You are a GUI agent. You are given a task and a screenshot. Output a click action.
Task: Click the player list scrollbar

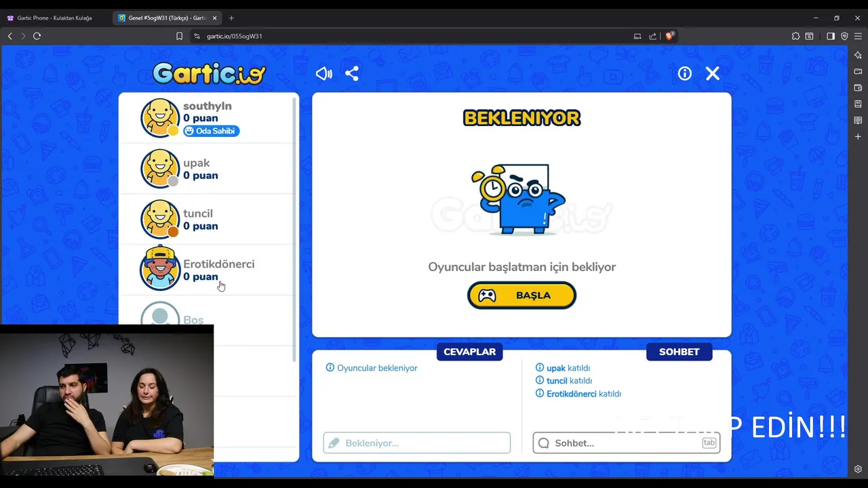click(x=294, y=229)
